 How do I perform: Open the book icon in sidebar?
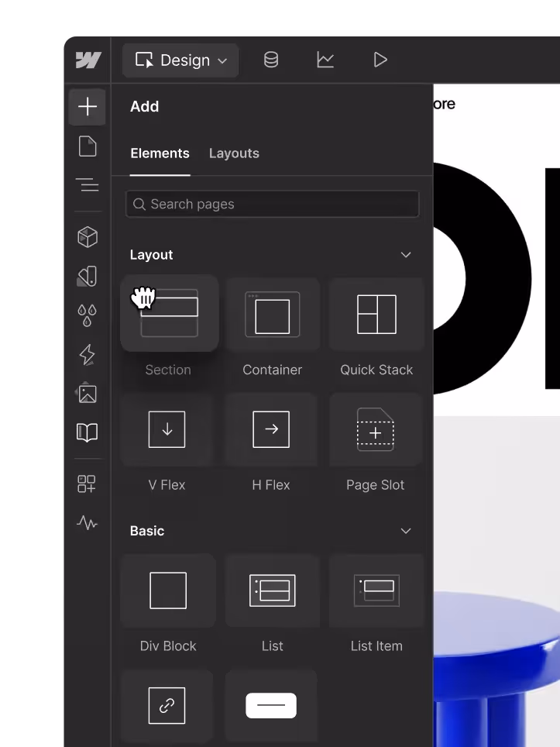tap(88, 432)
